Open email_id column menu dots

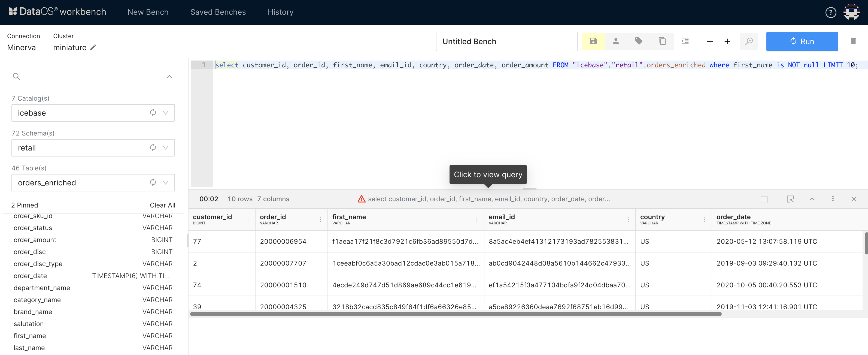(x=628, y=219)
